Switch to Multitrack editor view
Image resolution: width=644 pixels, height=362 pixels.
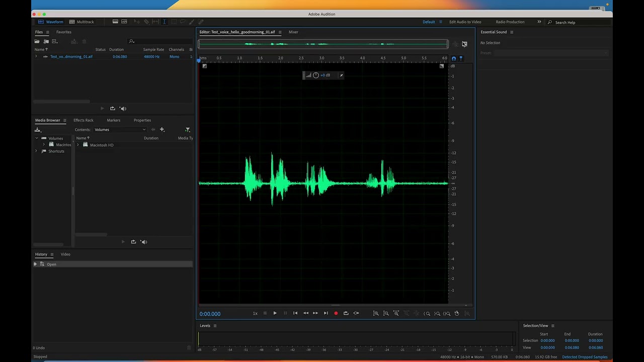pos(82,22)
